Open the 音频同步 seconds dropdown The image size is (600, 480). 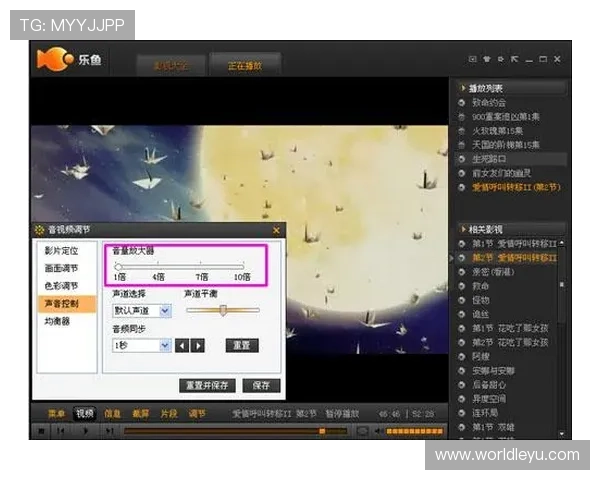click(165, 345)
